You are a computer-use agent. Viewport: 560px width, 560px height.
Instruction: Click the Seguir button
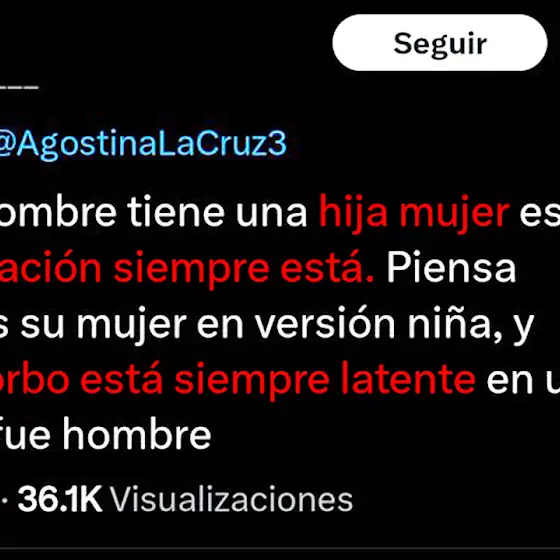[440, 42]
